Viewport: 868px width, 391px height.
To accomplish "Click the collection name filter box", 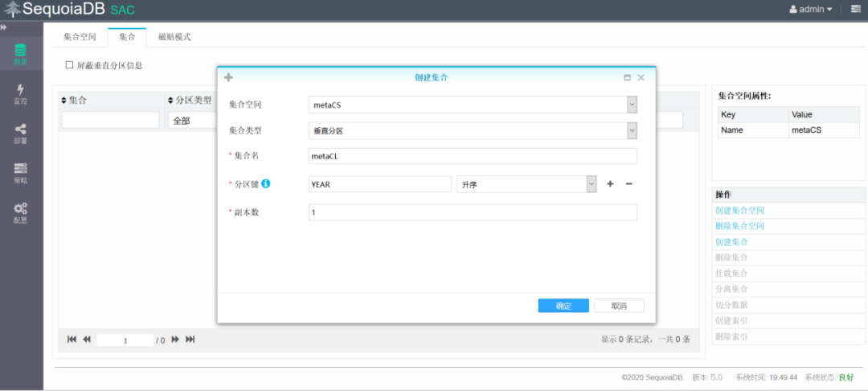I will tap(110, 120).
